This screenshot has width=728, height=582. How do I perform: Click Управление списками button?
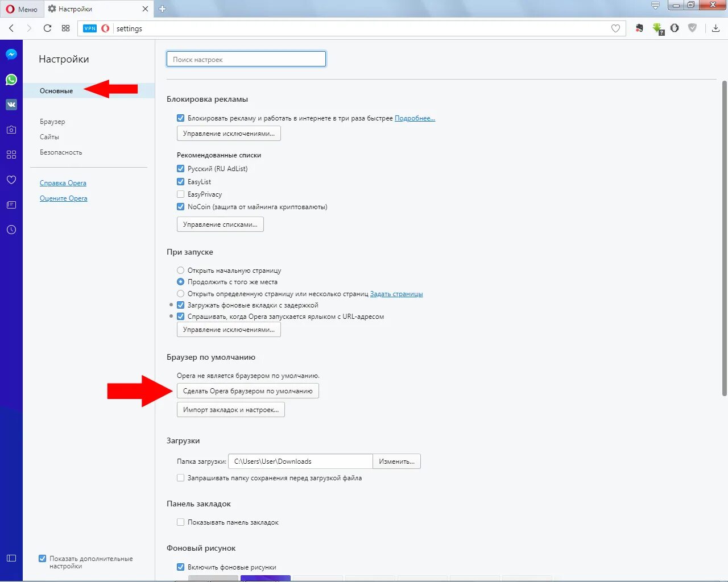220,225
